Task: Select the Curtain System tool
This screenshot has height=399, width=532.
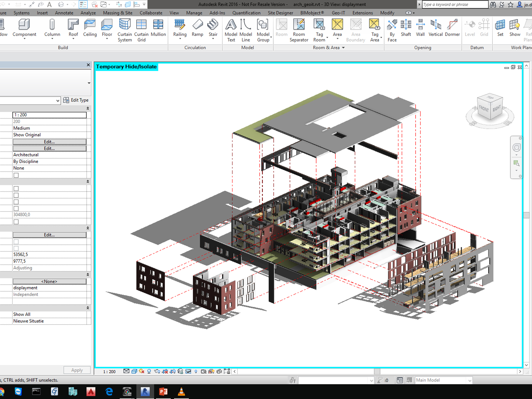Action: pyautogui.click(x=125, y=30)
